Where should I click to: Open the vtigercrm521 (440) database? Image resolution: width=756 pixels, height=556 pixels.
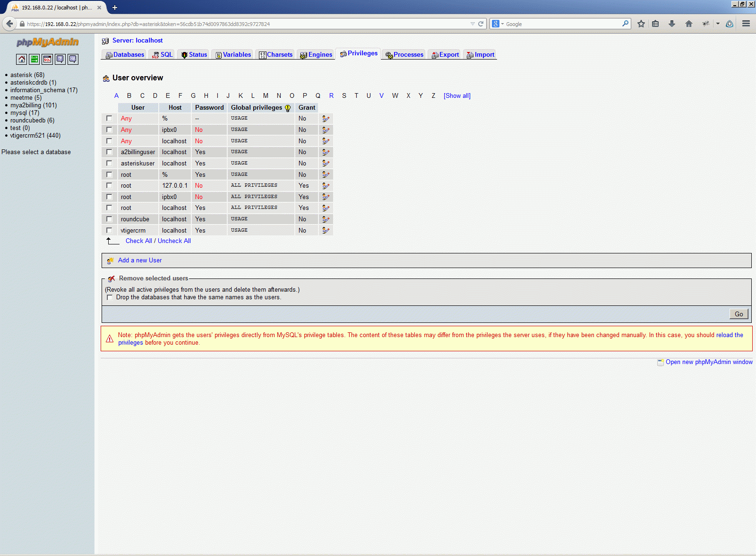[x=35, y=136]
